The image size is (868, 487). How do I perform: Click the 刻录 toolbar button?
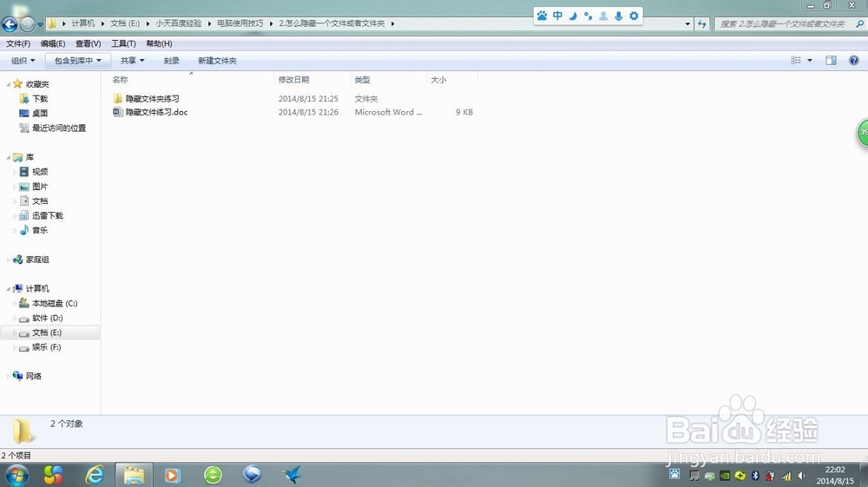[x=172, y=60]
